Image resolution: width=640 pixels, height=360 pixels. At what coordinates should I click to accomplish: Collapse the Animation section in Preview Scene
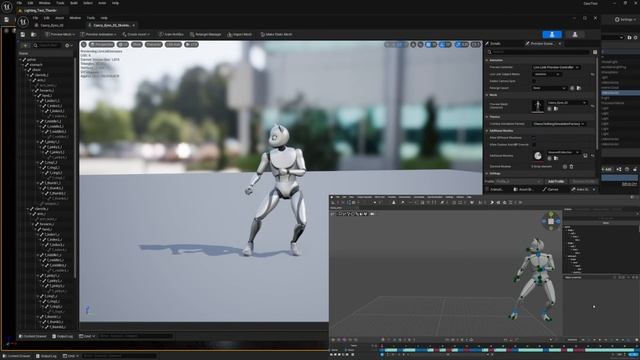point(487,60)
